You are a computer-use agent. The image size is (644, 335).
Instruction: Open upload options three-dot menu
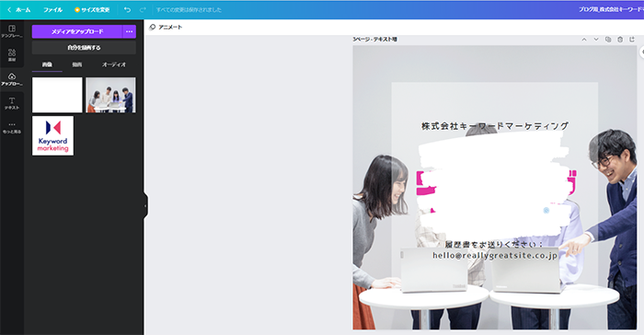click(130, 31)
